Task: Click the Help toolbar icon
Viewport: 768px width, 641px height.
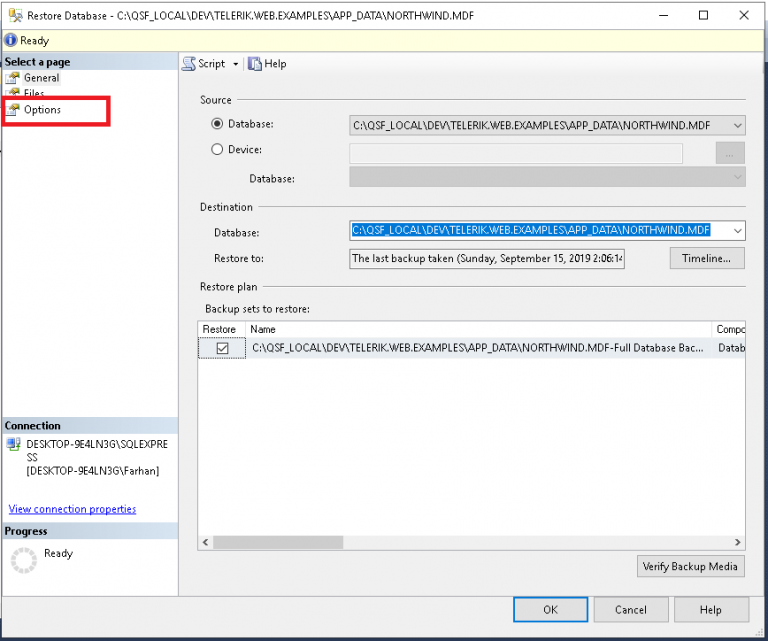Action: click(x=254, y=64)
